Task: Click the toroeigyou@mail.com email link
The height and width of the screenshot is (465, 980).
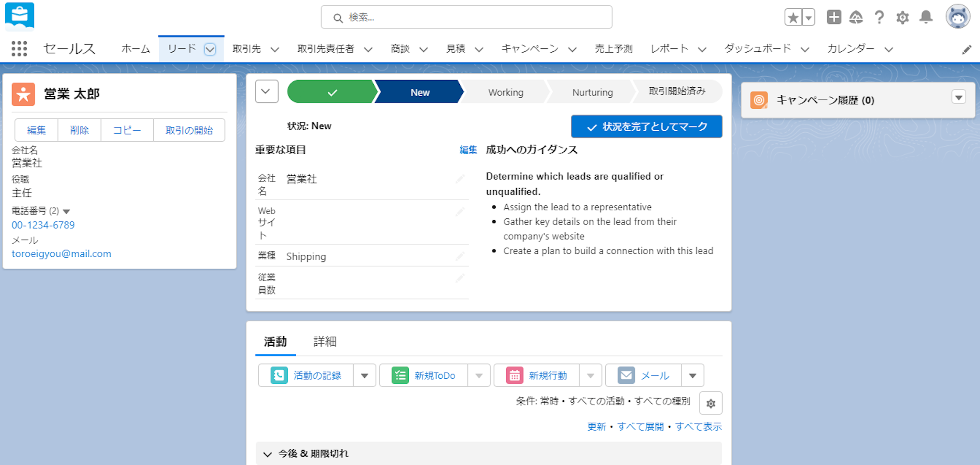Action: pos(61,254)
